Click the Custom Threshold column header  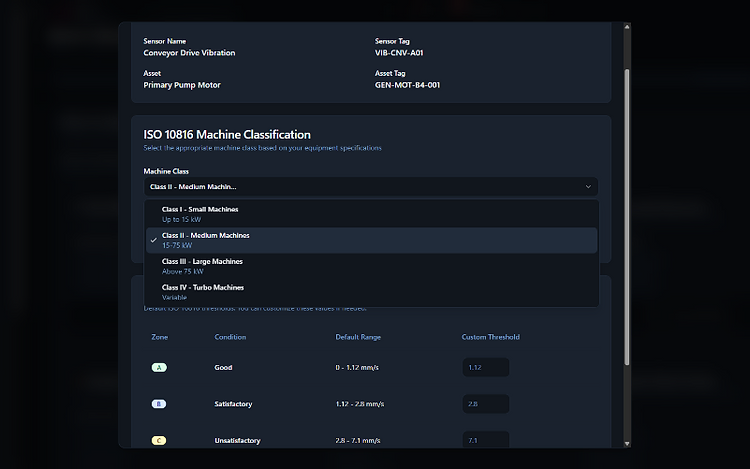click(x=490, y=337)
